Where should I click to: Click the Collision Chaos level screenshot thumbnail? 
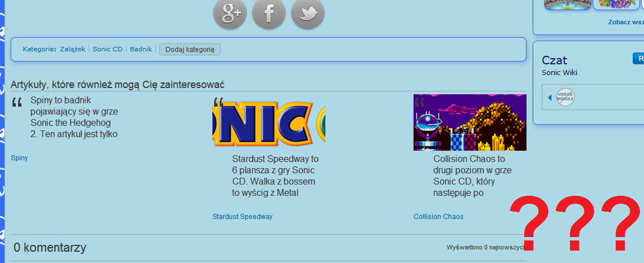470,122
